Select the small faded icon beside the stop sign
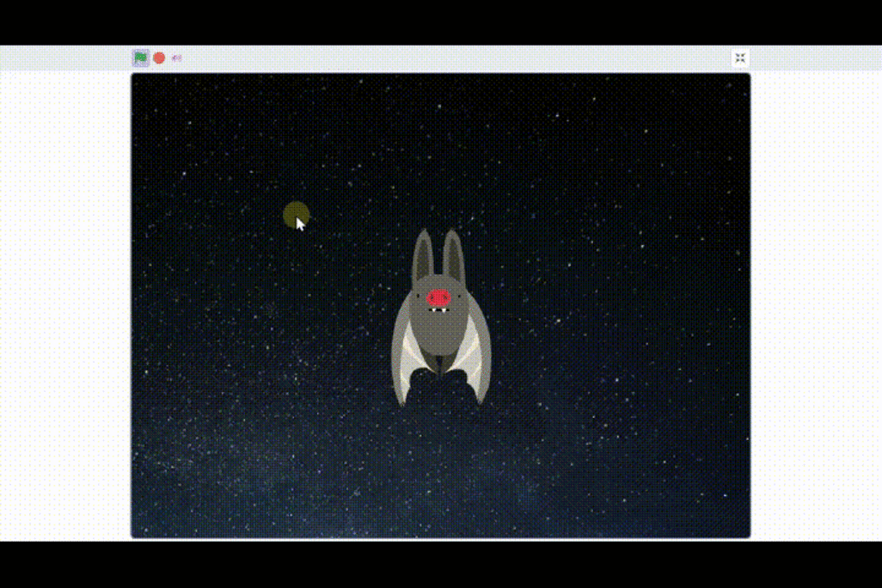The height and width of the screenshot is (588, 882). click(176, 58)
